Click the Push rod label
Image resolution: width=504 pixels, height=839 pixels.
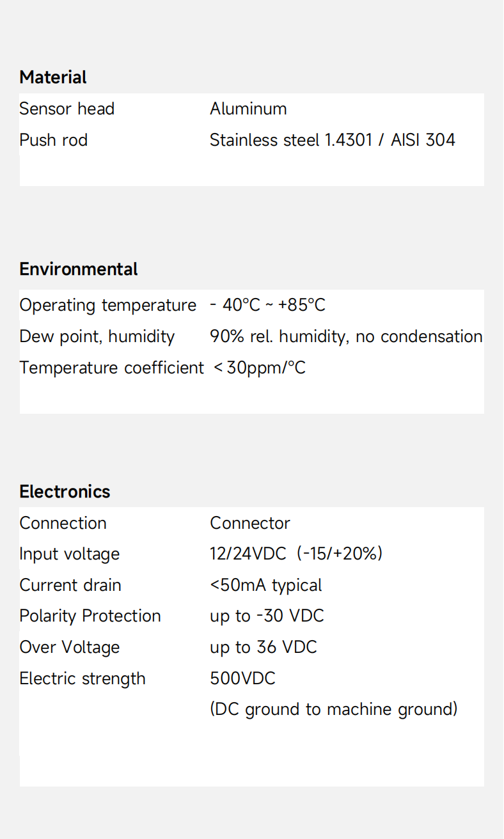(54, 140)
